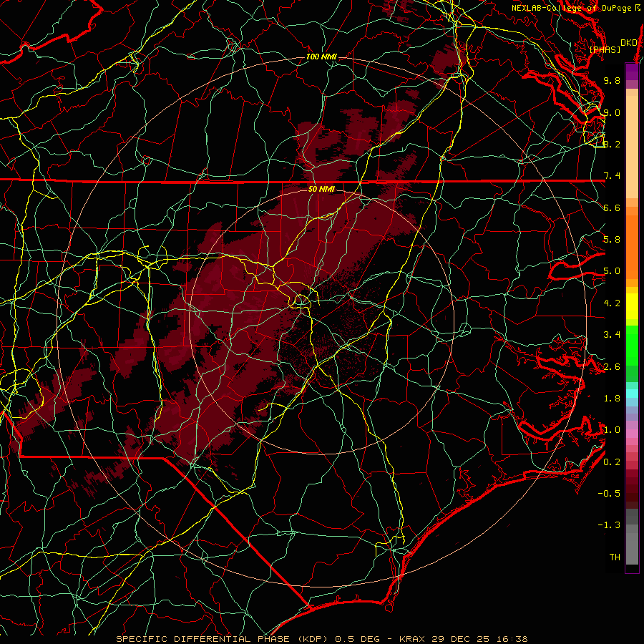The width and height of the screenshot is (644, 644).
Task: Click the 4.2 scale value
Action: point(612,303)
